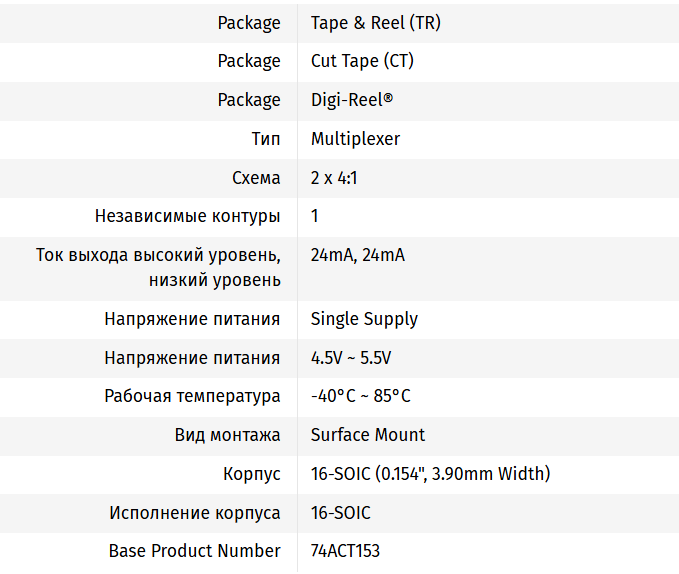Click the Tape & Reel (TR) package value

tap(375, 23)
